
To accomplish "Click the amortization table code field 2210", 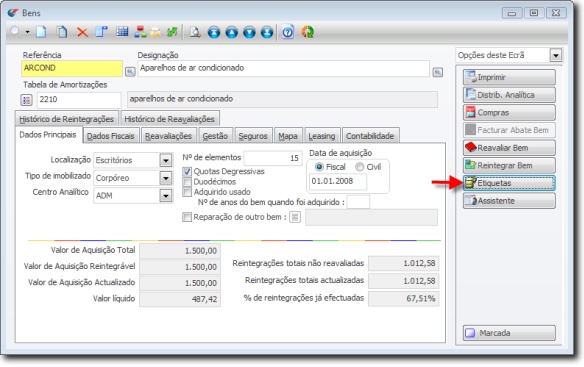I will tap(79, 99).
